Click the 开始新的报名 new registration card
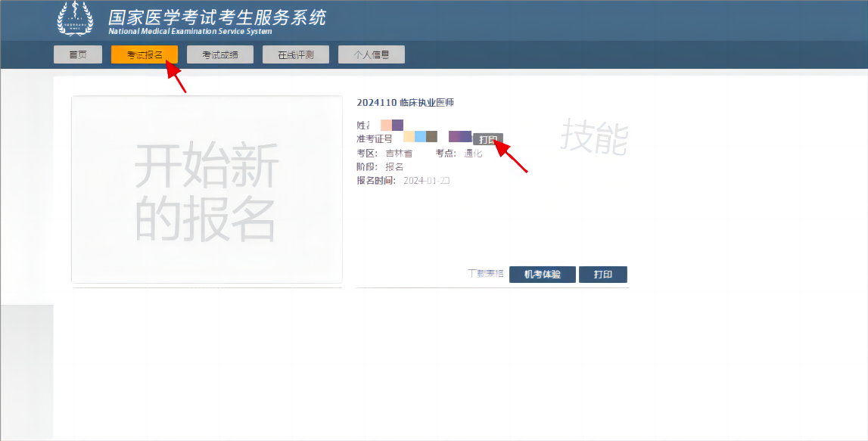Image resolution: width=868 pixels, height=441 pixels. [x=207, y=188]
